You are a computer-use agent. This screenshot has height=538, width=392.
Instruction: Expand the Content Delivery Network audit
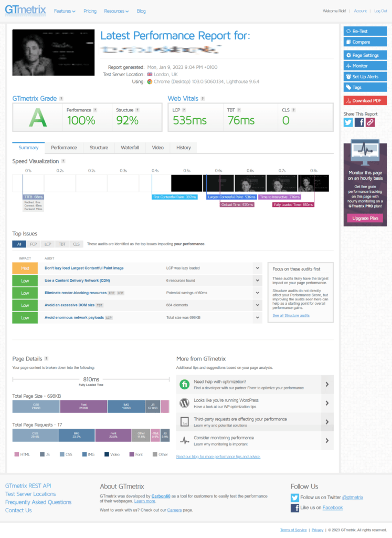(257, 281)
